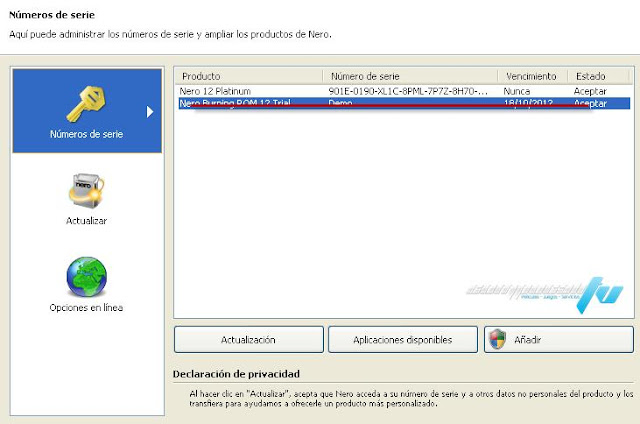This screenshot has height=424, width=640.
Task: Click the Demo serial cell
Action: click(340, 103)
